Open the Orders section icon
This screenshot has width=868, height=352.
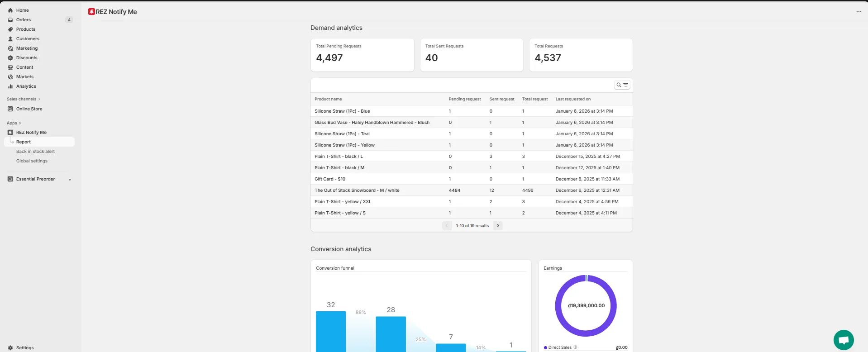point(10,20)
